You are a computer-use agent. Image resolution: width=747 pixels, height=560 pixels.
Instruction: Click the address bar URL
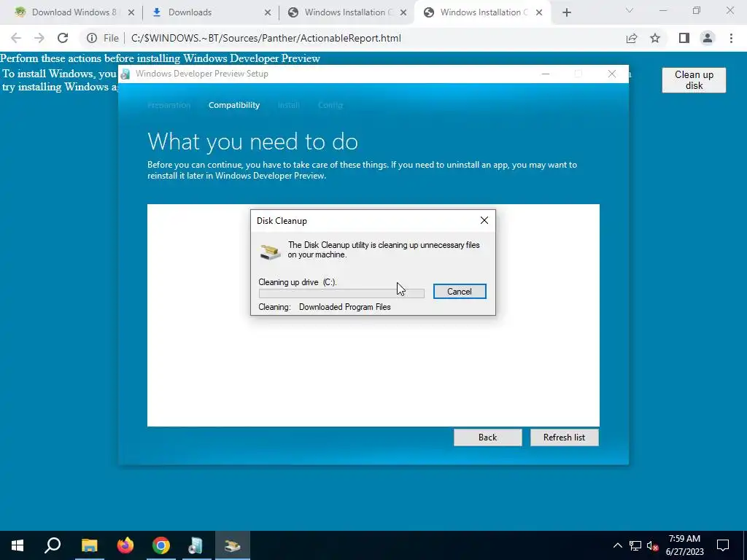[266, 38]
